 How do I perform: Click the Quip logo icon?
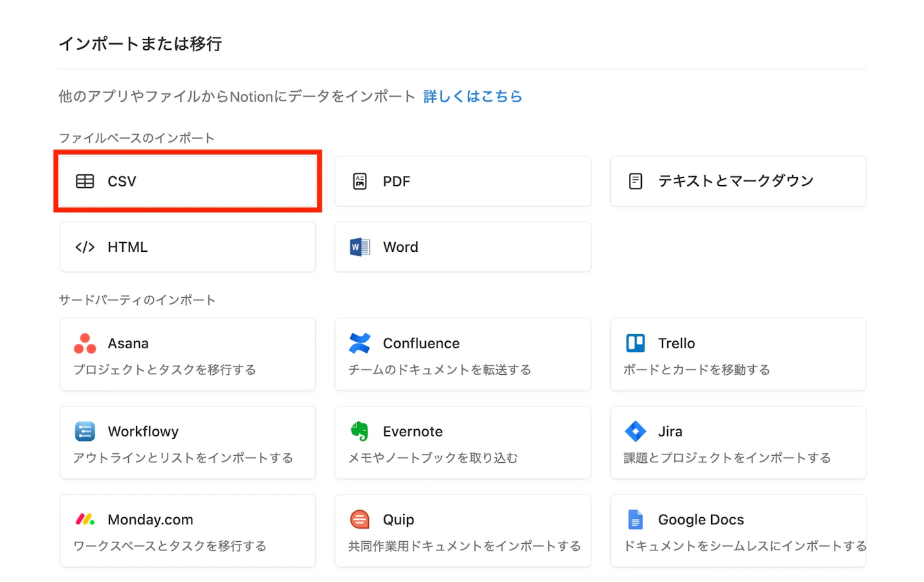(360, 519)
